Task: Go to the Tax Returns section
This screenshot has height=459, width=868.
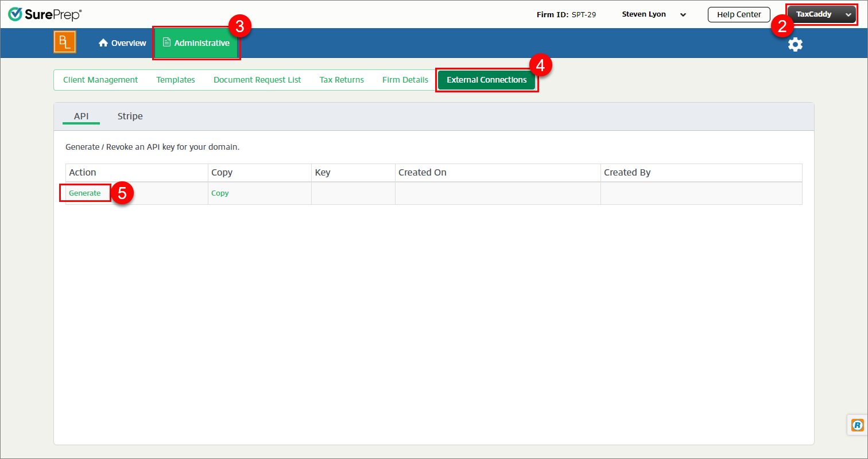Action: pos(342,80)
